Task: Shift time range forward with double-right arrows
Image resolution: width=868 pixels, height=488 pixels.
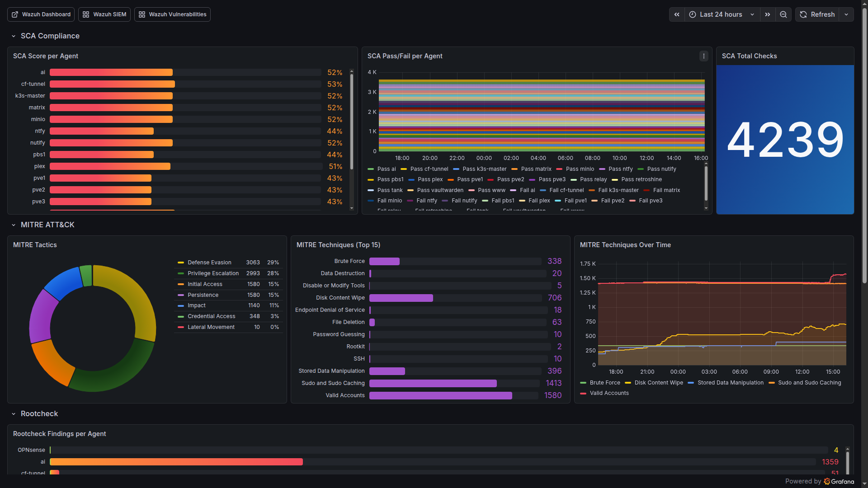Action: click(768, 14)
